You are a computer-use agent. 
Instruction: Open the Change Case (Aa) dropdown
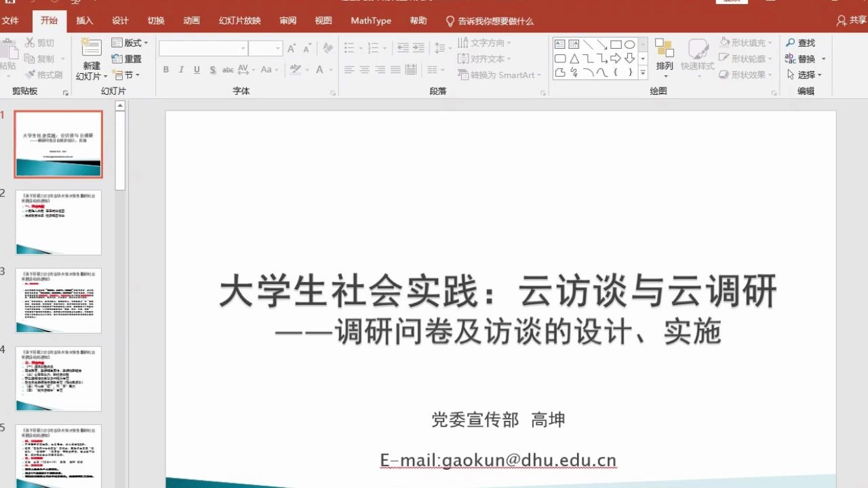[269, 70]
